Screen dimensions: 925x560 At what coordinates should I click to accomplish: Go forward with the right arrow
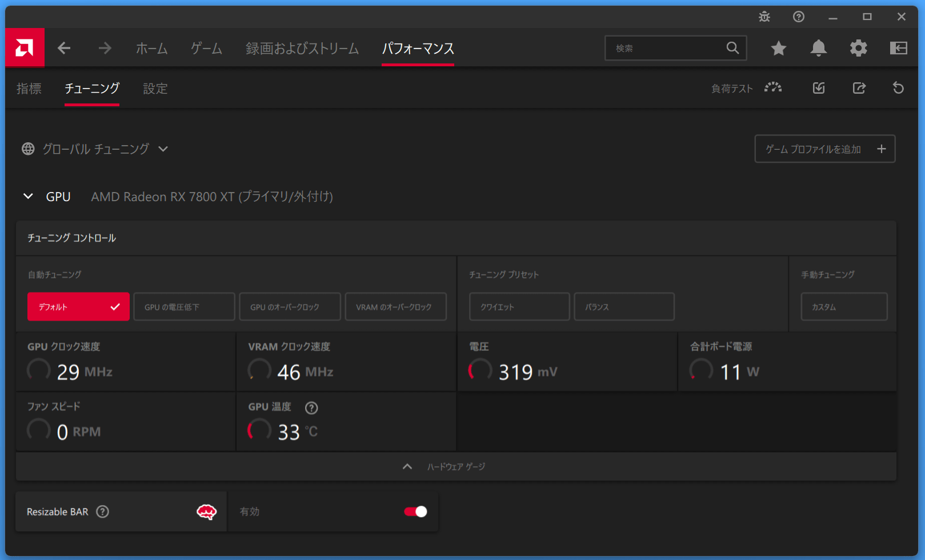coord(105,48)
